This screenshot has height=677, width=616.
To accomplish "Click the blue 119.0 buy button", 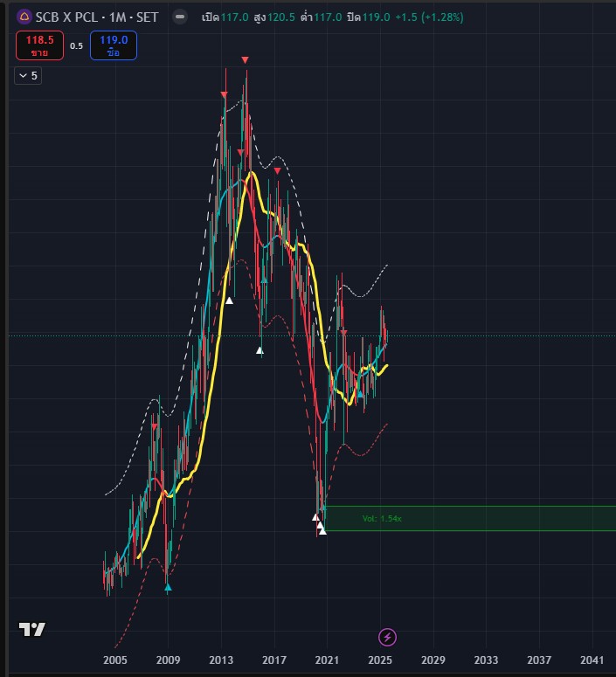I will [114, 45].
